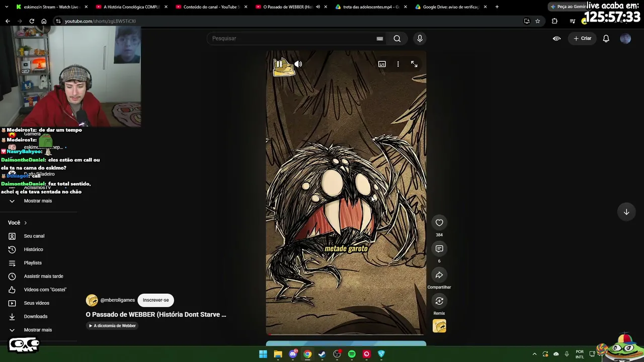644x362 pixels.
Task: Open Steam from the taskbar
Action: (x=322, y=354)
